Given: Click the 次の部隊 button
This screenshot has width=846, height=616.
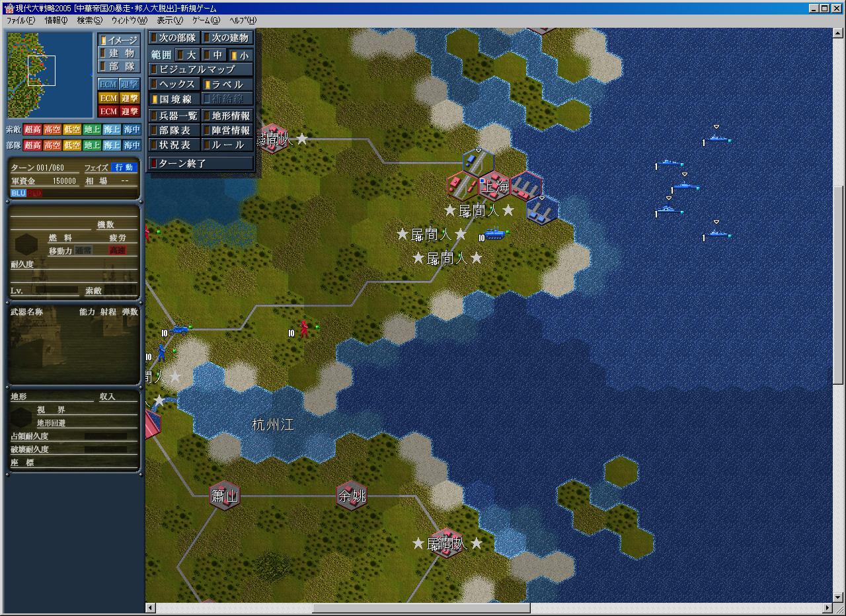Looking at the screenshot, I should (174, 38).
